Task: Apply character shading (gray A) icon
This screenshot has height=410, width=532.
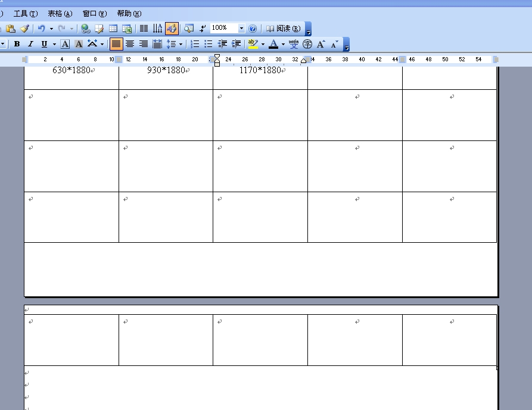Action: 79,44
